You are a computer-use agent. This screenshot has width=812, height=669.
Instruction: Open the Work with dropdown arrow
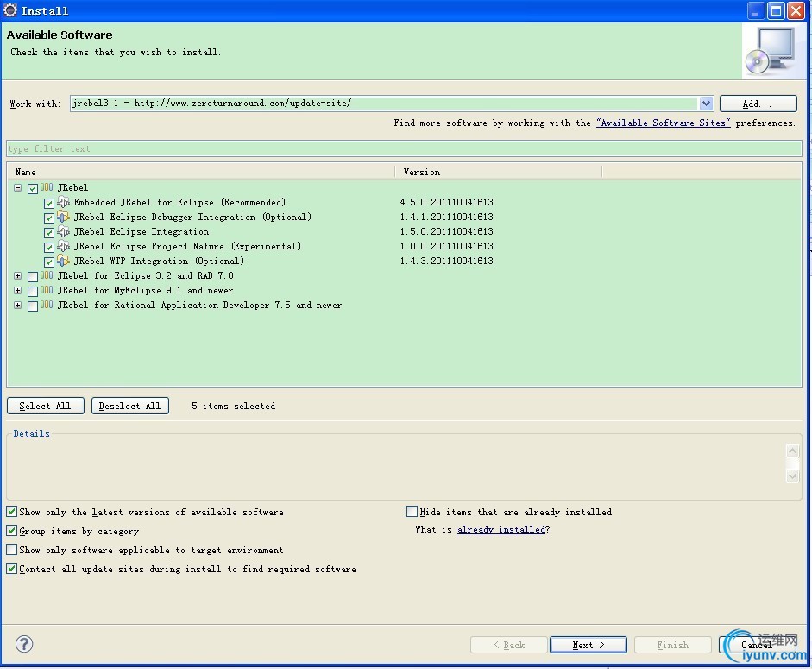click(x=706, y=104)
